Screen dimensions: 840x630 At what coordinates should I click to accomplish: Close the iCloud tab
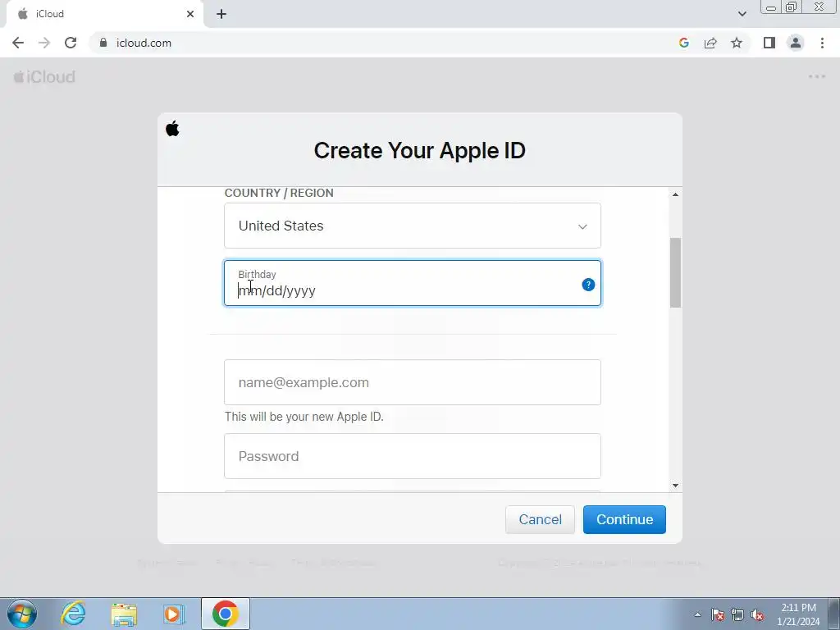click(x=190, y=14)
